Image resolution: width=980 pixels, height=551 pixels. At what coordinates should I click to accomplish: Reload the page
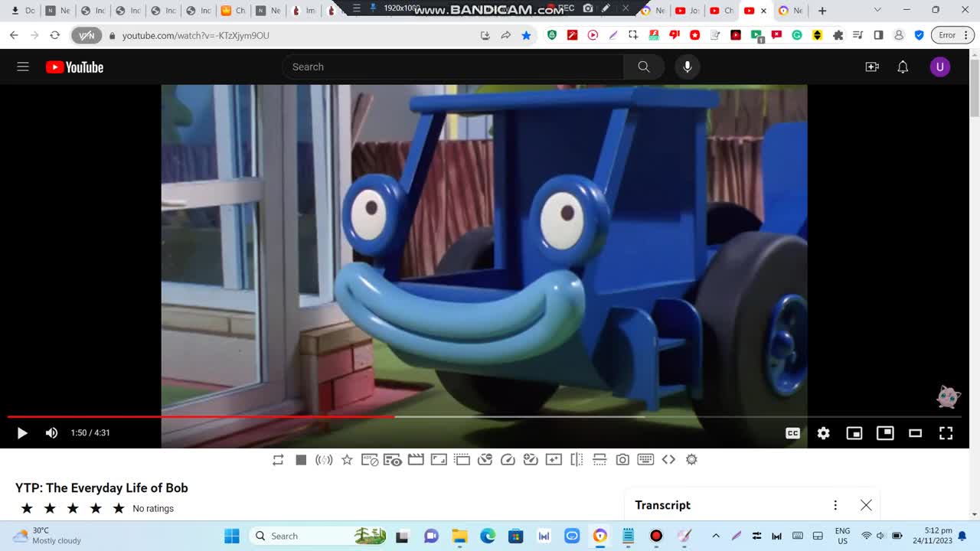[x=54, y=35]
